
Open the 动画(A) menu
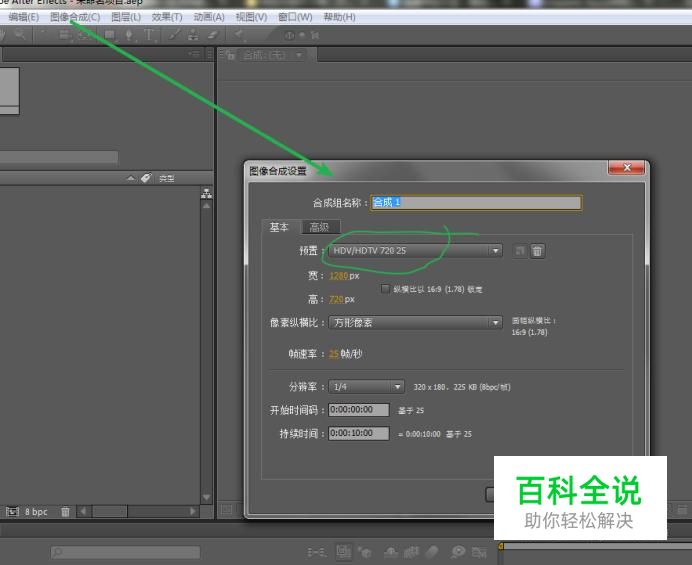(209, 17)
